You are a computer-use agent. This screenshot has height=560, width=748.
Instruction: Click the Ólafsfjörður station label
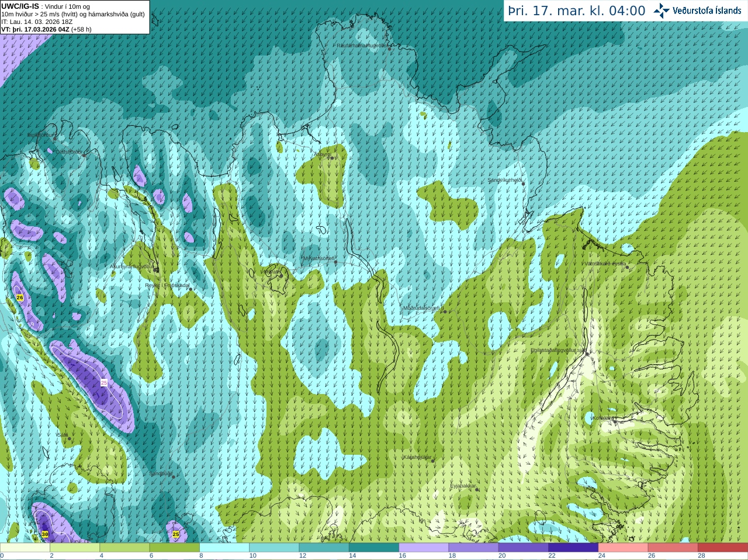click(69, 152)
